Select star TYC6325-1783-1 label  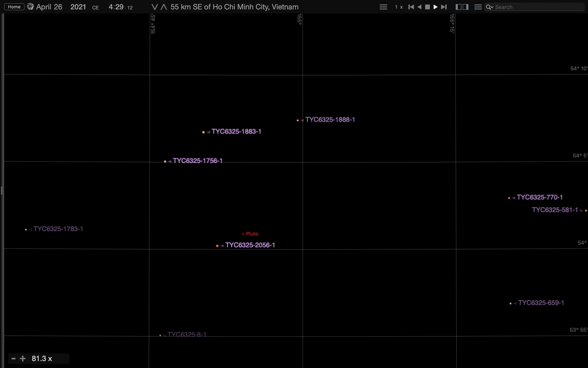tap(58, 229)
